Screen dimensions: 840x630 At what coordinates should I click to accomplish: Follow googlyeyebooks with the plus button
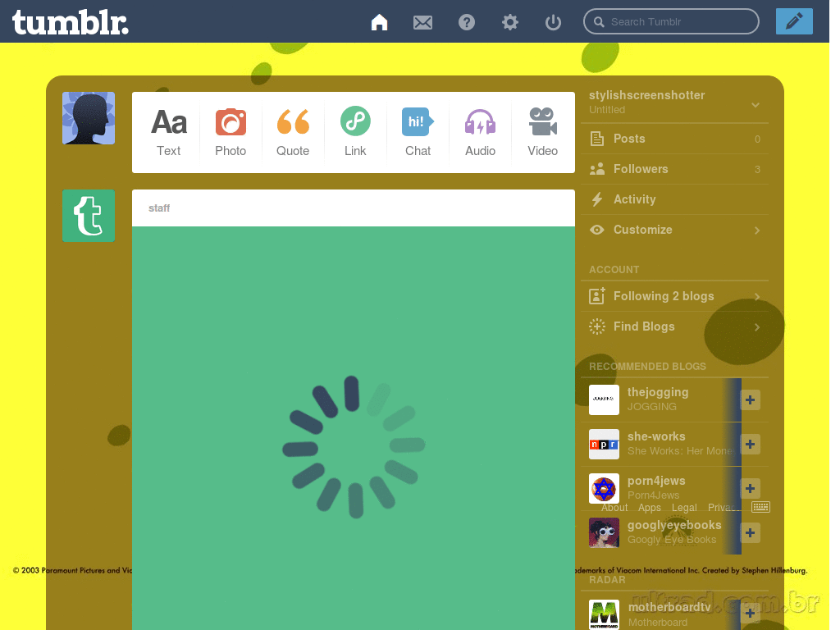750,532
